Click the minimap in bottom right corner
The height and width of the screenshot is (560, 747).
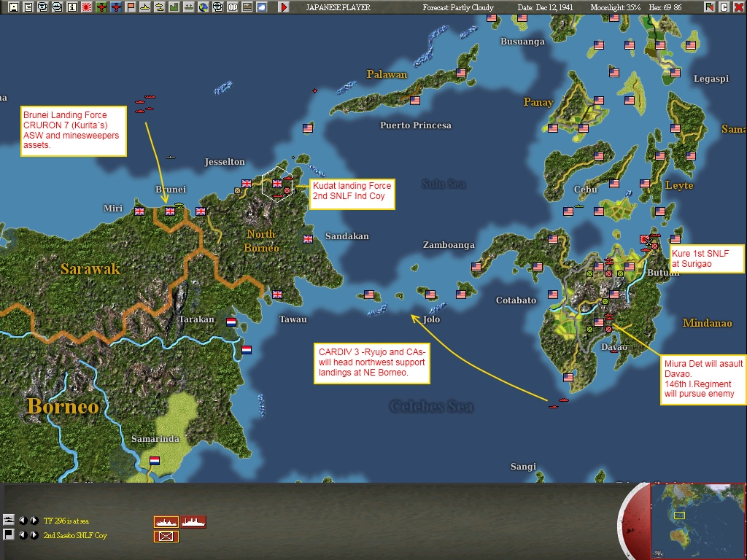click(x=697, y=521)
